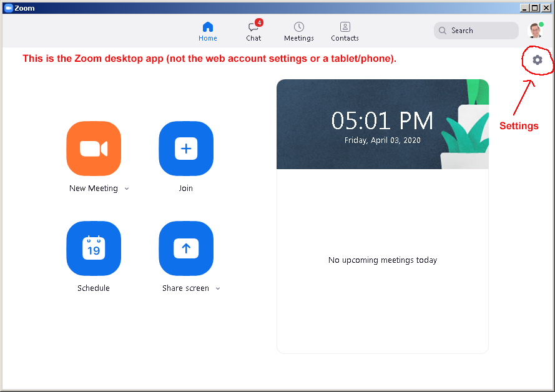
Task: Click the red unread badge on Chat
Action: click(x=259, y=23)
